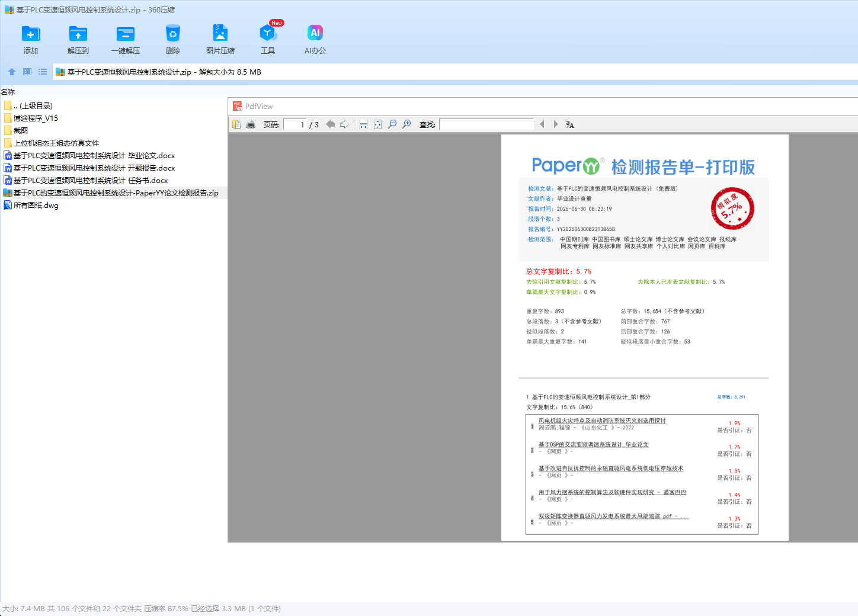Go up one directory with the arrow icon

pyautogui.click(x=12, y=72)
